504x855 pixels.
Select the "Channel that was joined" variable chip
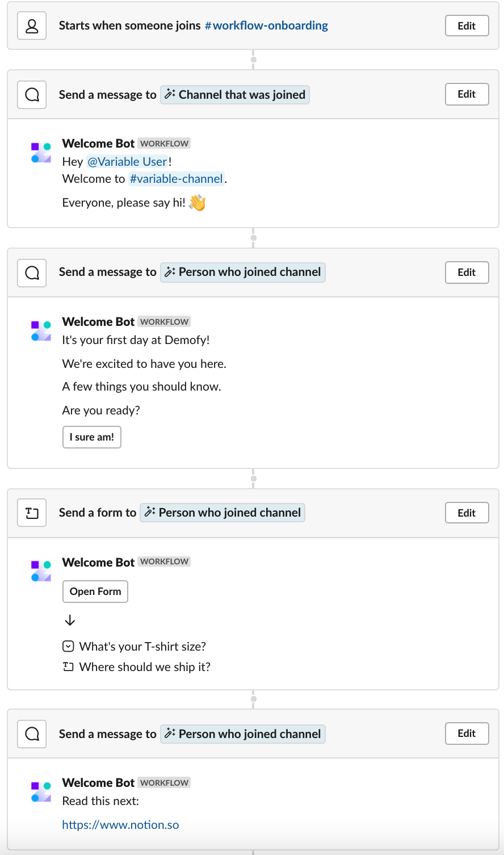point(235,95)
